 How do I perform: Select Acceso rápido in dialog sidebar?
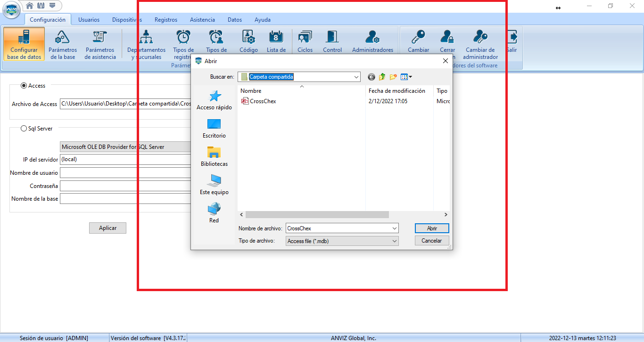215,100
